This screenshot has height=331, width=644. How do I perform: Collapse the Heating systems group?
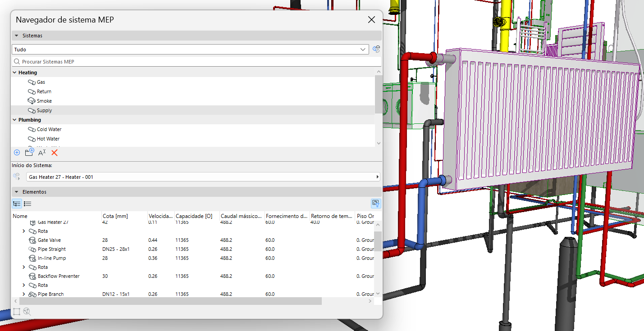point(14,73)
